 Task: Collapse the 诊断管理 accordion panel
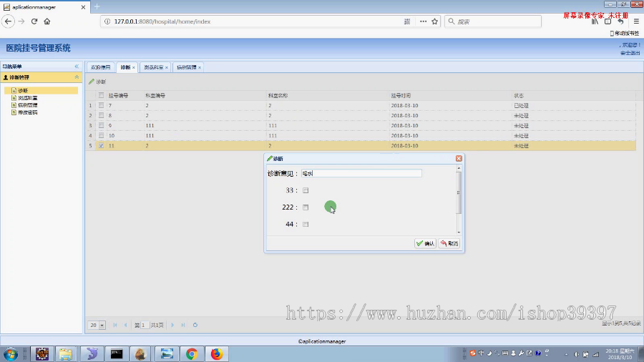[x=77, y=77]
